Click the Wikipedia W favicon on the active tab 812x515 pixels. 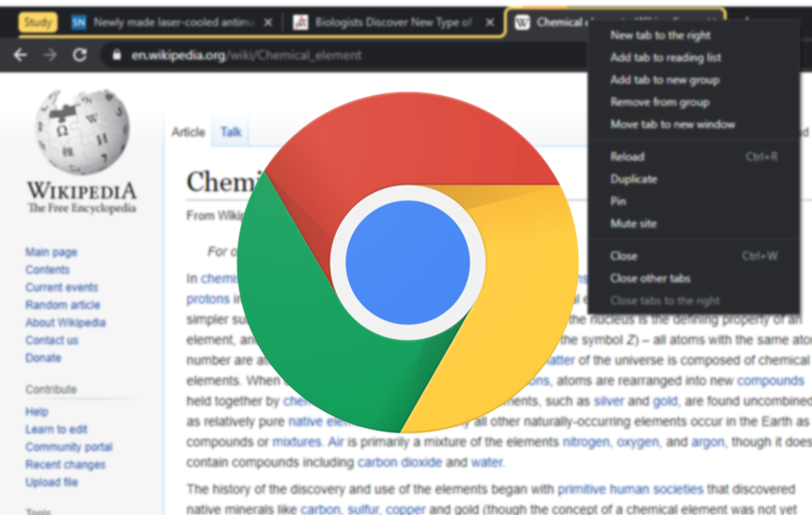tap(522, 22)
